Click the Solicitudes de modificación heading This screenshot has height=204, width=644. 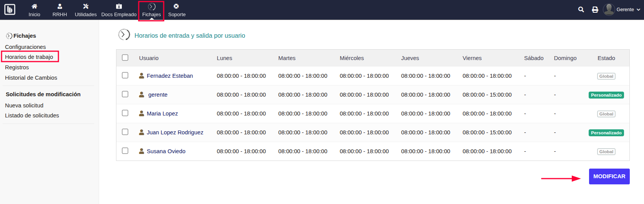pos(43,94)
